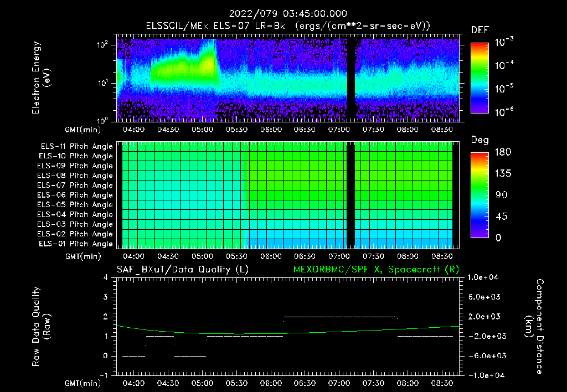This screenshot has height=392, width=567.
Task: Click the "Deg" color bar label
Action: point(480,140)
